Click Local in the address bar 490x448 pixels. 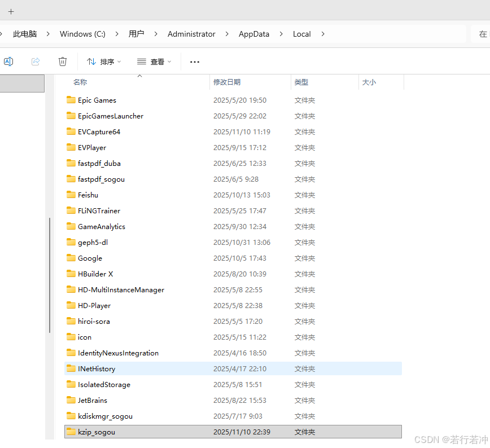pyautogui.click(x=301, y=34)
